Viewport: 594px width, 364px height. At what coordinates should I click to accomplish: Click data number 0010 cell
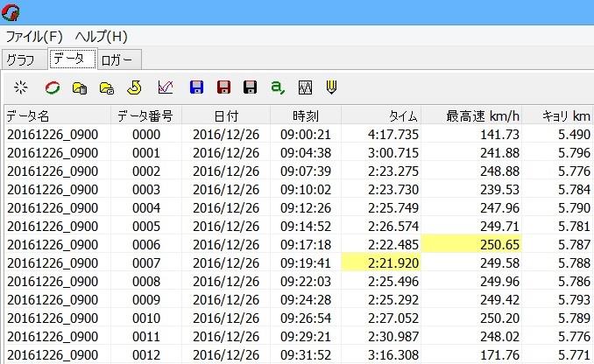coord(146,318)
